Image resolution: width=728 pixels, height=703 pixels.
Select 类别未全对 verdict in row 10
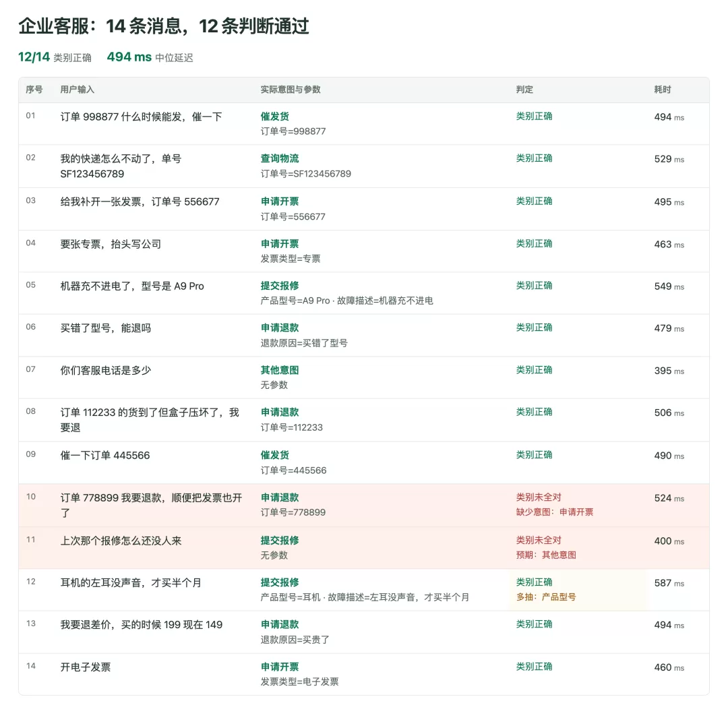539,497
